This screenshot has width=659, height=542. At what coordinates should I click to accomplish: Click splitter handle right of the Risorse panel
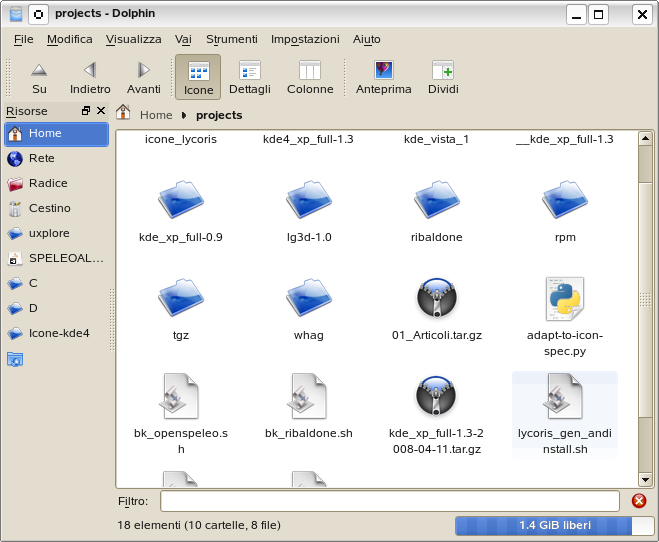click(112, 319)
